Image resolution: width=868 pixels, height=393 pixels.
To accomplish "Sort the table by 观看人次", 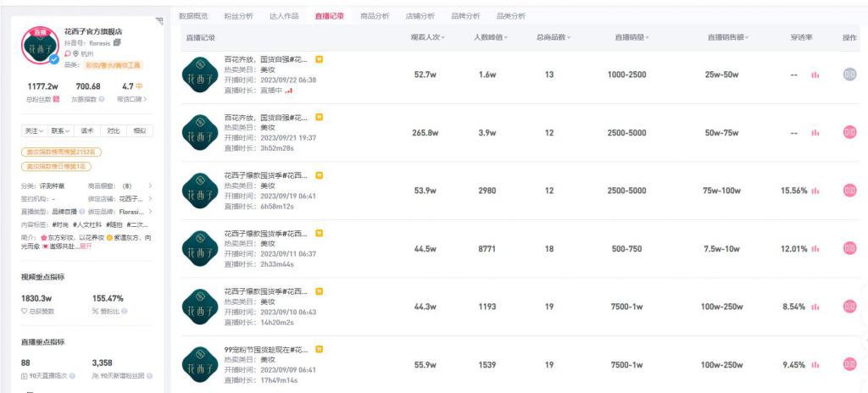I will point(428,37).
